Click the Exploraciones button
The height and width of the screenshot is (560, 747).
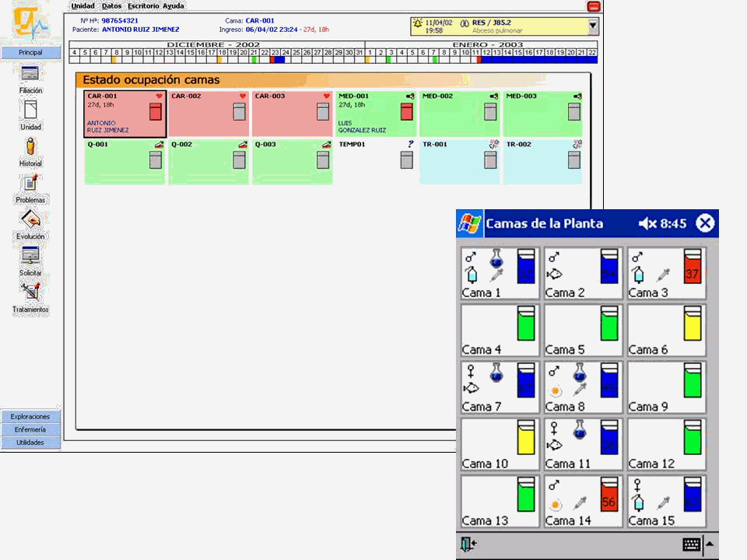tap(30, 416)
